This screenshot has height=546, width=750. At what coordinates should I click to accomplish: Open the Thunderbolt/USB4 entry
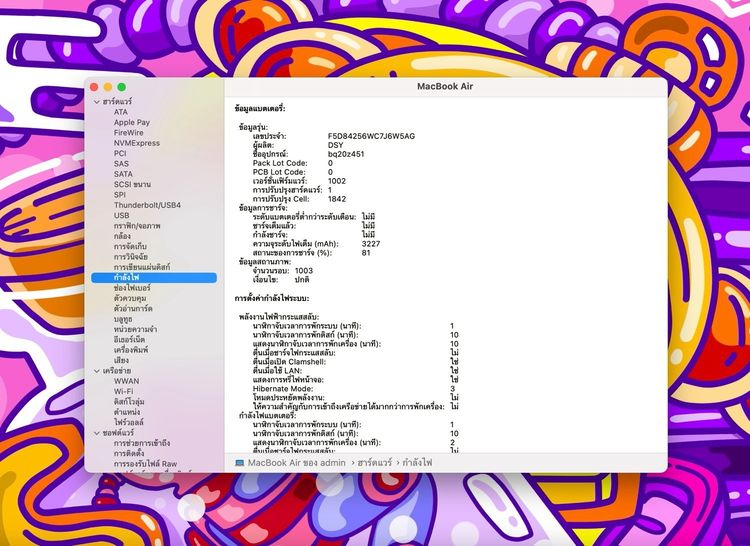(x=147, y=205)
